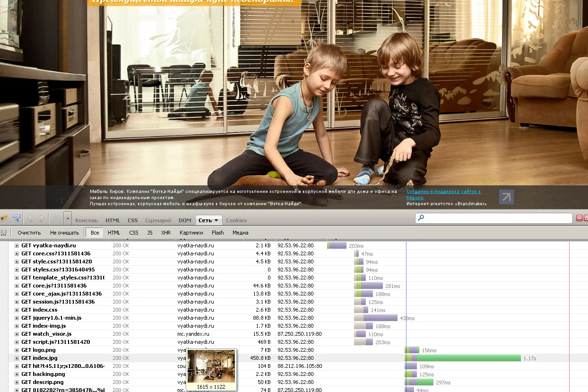Minimize the Firebug panel with red button
The image size is (588, 392).
point(580,218)
